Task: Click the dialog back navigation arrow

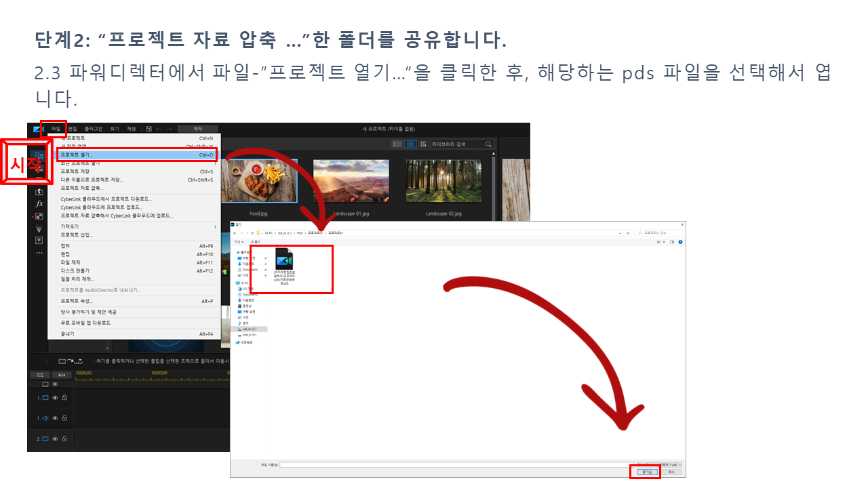Action: pos(235,232)
